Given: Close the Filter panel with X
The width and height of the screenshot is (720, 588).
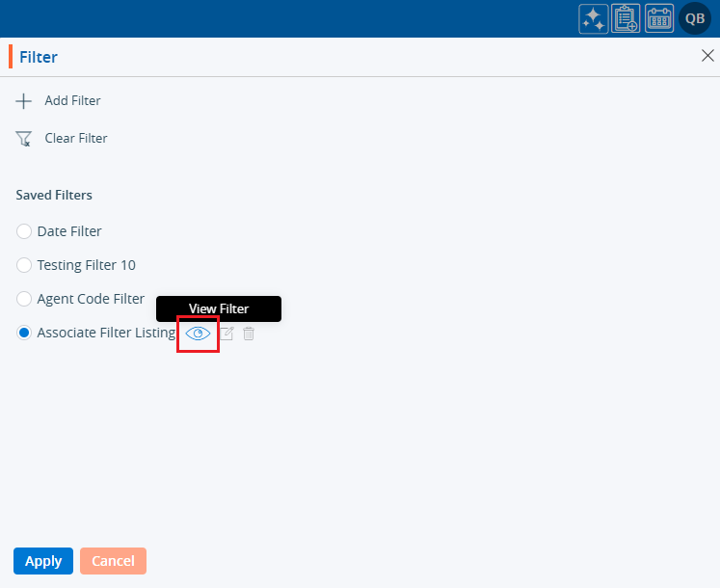Looking at the screenshot, I should (707, 56).
